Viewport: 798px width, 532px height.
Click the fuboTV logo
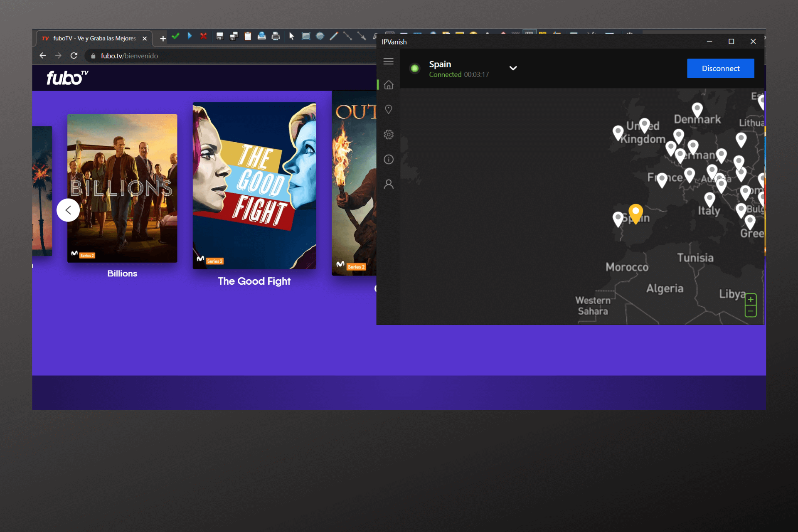coord(67,77)
